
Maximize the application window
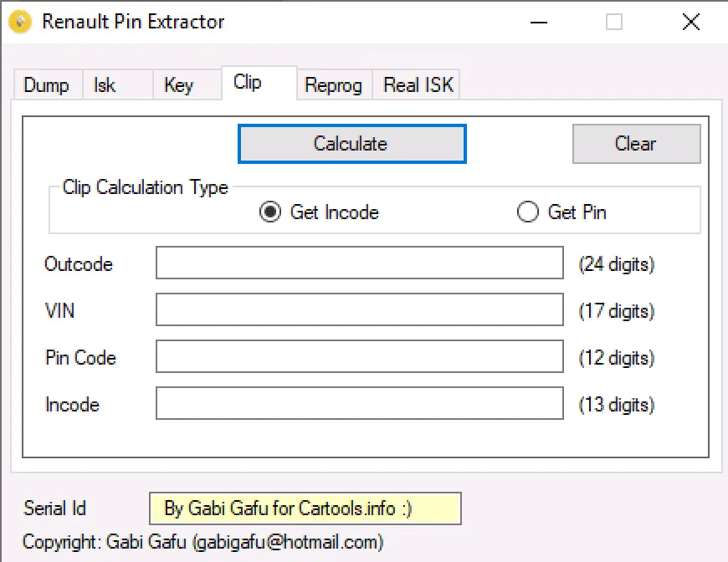click(614, 22)
